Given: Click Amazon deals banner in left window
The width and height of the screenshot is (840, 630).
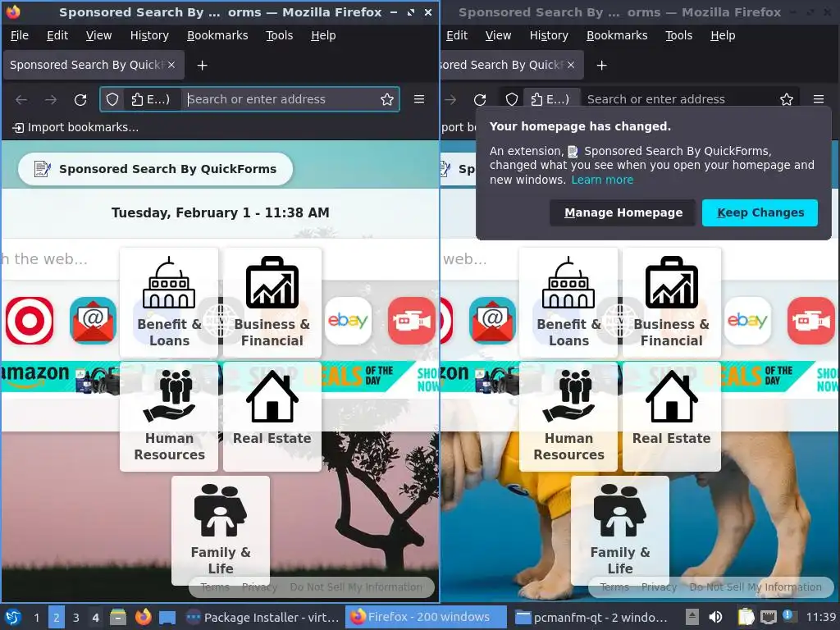Looking at the screenshot, I should tap(220, 376).
